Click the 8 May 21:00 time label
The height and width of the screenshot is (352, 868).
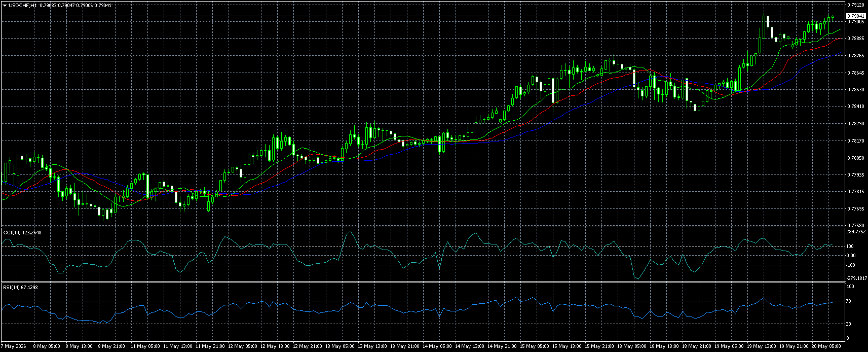point(111,346)
